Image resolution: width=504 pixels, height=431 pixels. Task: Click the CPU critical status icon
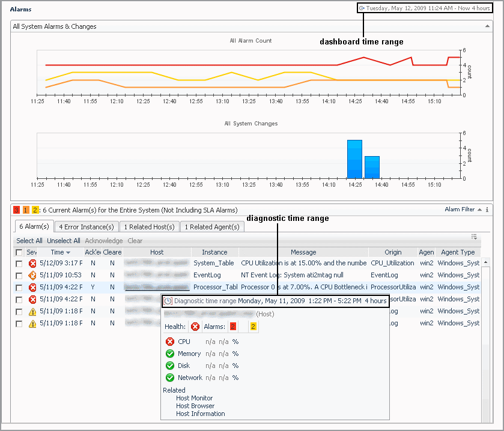(169, 342)
